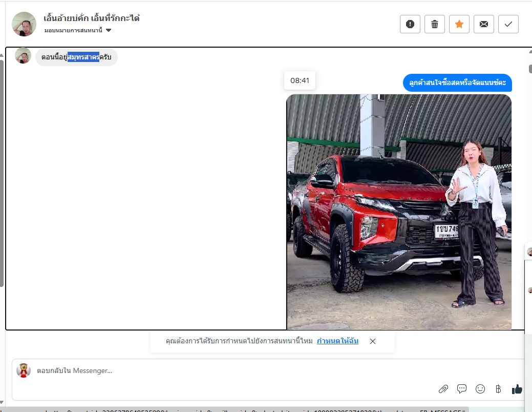Click the customer name เอิ้นอ้ายบ่คั่ก in header
Screen dimensions: 532x412
point(91,18)
